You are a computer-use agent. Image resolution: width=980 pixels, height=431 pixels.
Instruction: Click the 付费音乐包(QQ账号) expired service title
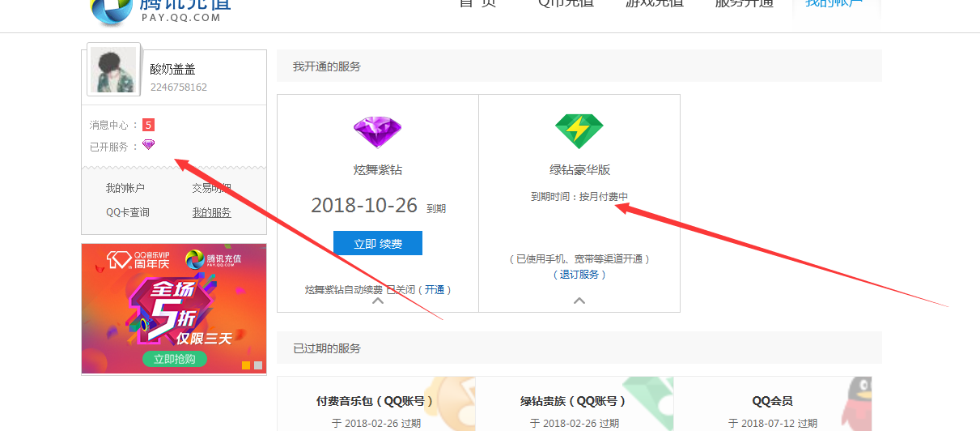tap(375, 401)
